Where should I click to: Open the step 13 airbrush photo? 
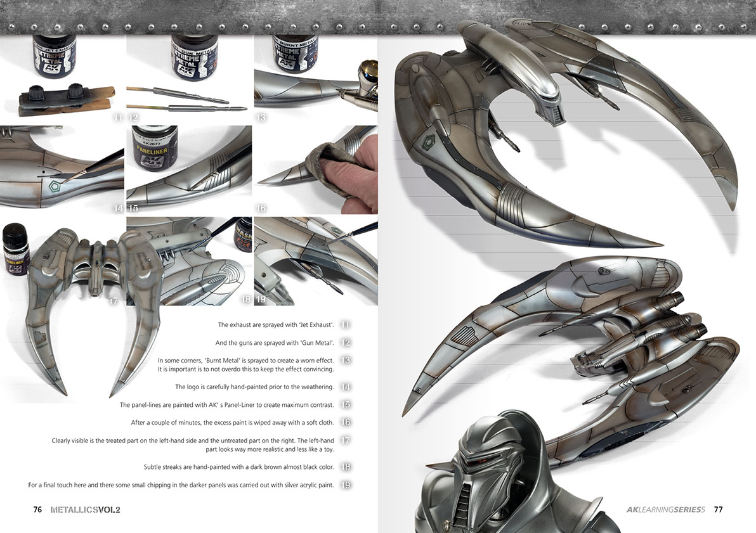tap(315, 79)
